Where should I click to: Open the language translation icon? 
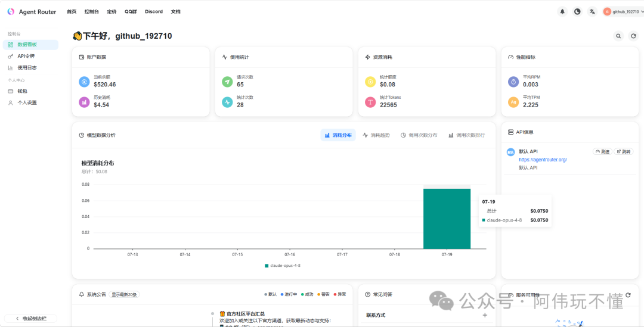point(592,11)
